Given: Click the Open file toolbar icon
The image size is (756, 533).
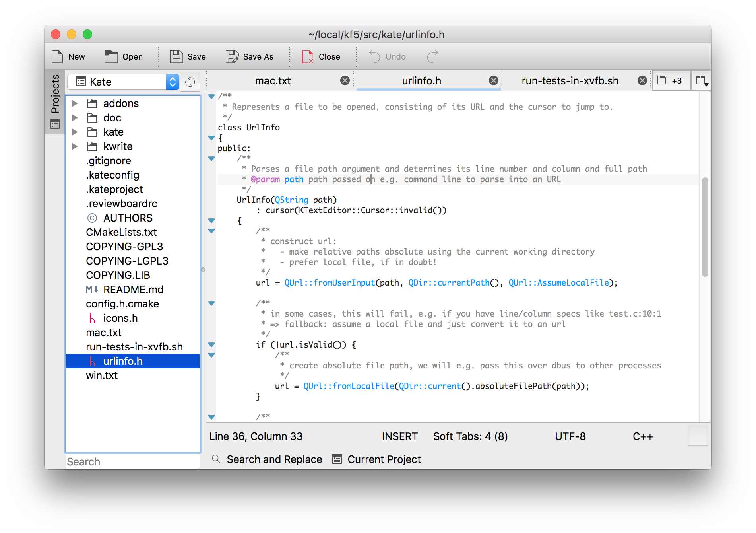Looking at the screenshot, I should click(111, 57).
